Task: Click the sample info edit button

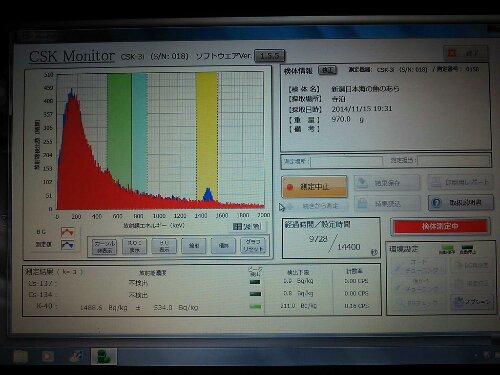Action: tap(327, 70)
